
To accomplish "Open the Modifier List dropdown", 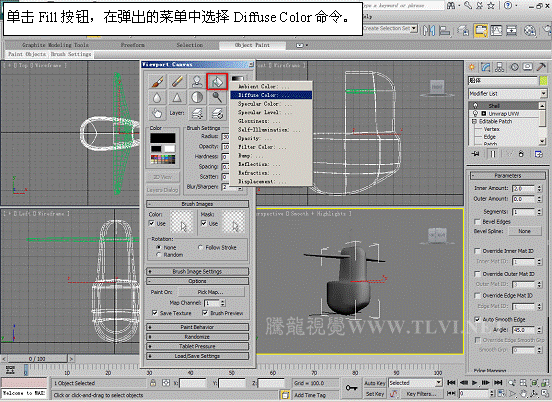I will (508, 94).
